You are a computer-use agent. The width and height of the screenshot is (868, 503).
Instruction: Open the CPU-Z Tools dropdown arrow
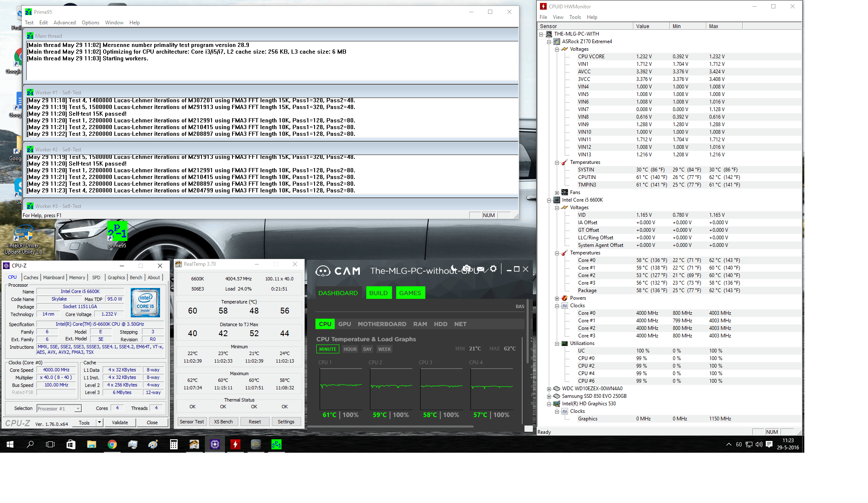[99, 423]
